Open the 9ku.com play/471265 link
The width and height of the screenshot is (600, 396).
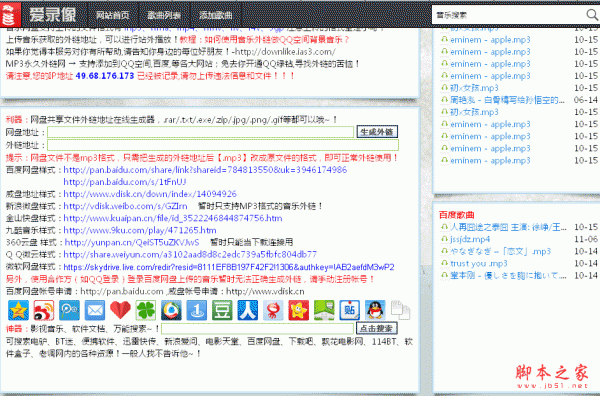140,230
